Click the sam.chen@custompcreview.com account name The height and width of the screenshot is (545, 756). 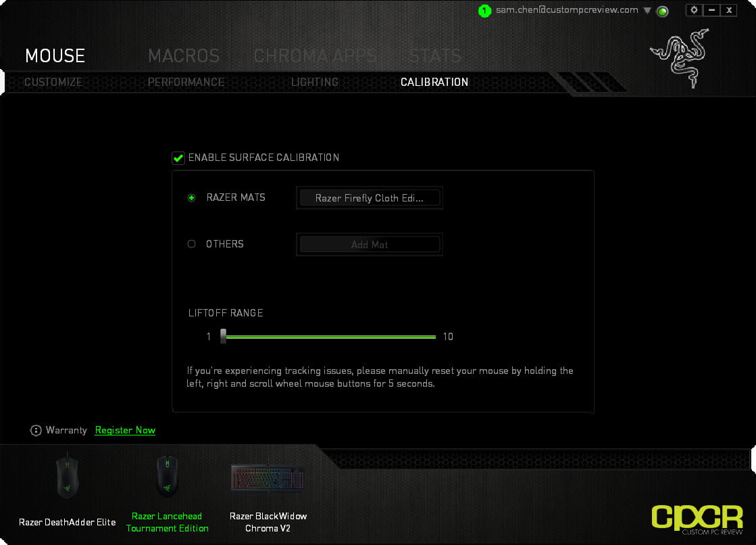pyautogui.click(x=567, y=10)
